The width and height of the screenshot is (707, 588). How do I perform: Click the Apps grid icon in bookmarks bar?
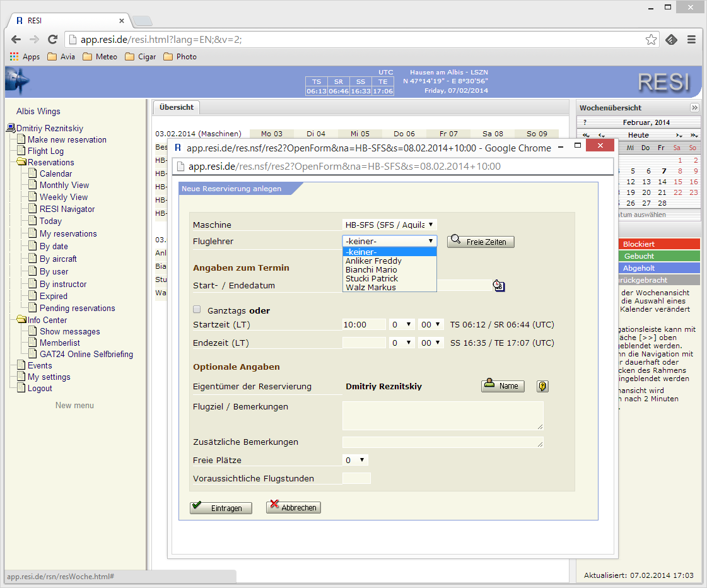pyautogui.click(x=14, y=57)
